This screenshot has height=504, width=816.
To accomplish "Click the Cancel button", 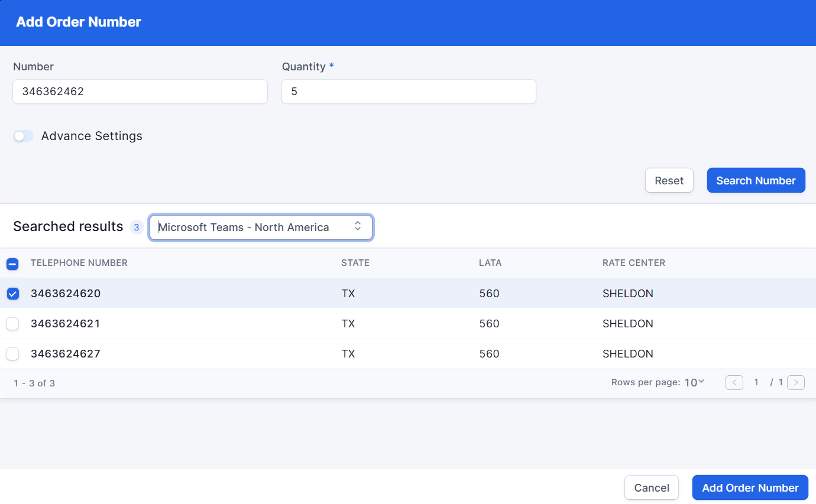I will [x=652, y=487].
